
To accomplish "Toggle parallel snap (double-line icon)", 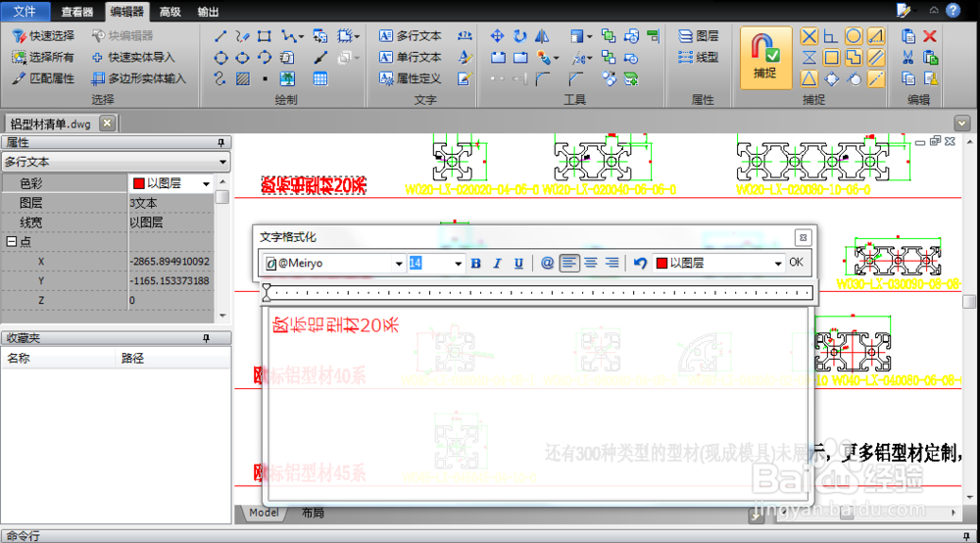I will [875, 58].
